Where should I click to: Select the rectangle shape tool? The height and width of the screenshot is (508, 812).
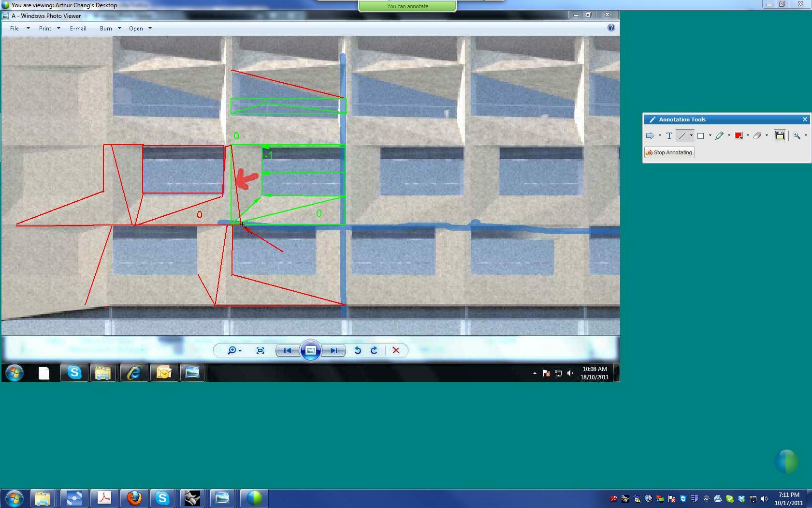point(700,136)
